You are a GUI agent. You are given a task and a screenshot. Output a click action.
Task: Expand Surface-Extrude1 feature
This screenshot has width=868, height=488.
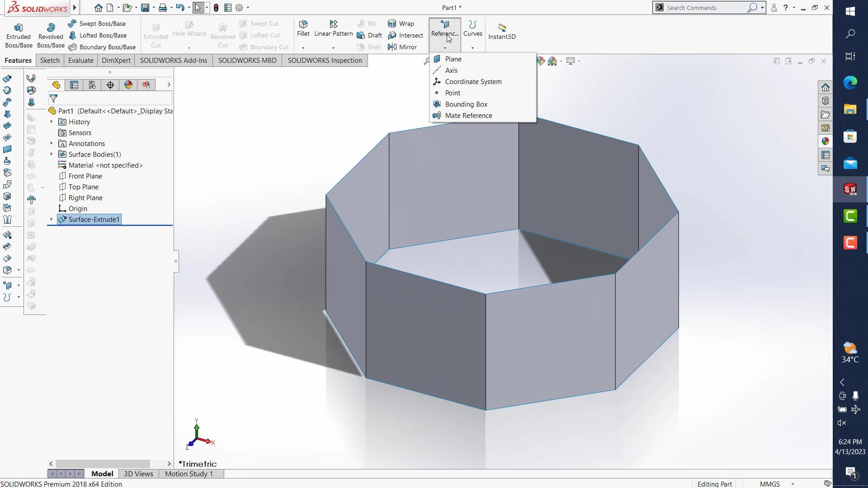click(x=51, y=220)
